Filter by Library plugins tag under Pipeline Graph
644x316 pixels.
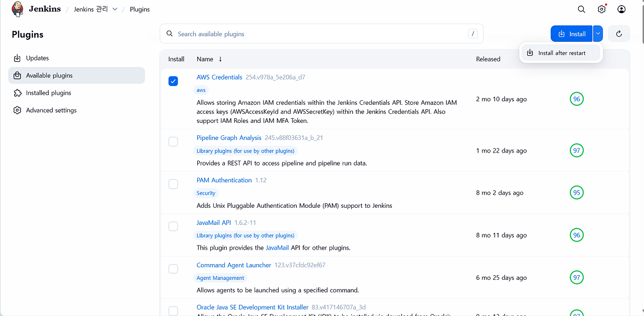[246, 151]
